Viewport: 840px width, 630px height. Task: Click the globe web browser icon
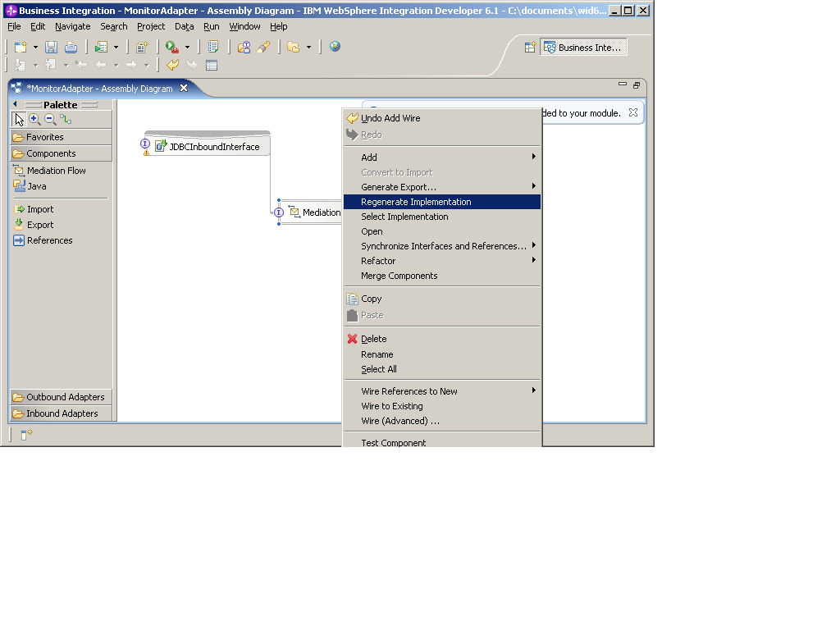pyautogui.click(x=335, y=47)
